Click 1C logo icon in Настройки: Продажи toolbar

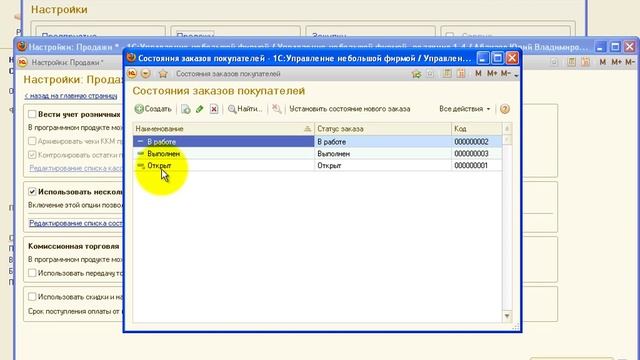tap(22, 62)
